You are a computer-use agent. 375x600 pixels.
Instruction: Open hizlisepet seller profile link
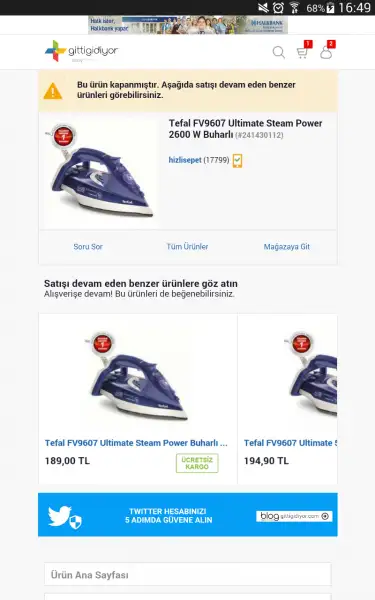coord(185,160)
